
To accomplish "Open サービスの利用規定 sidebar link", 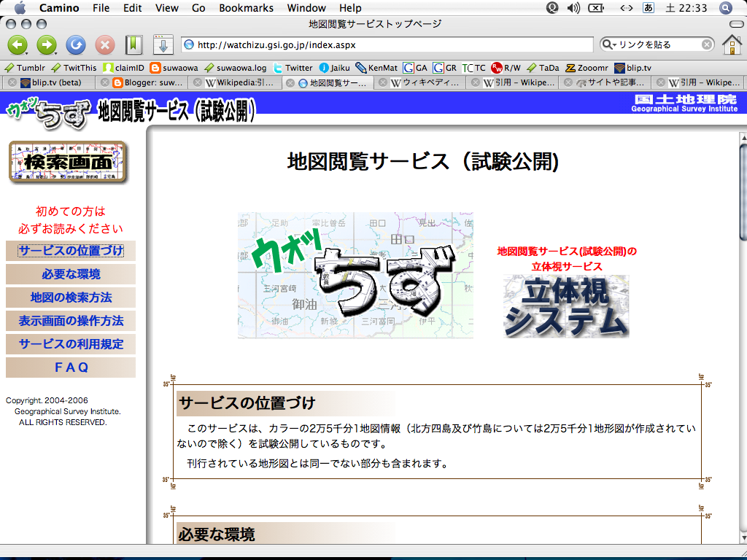I will tap(71, 344).
